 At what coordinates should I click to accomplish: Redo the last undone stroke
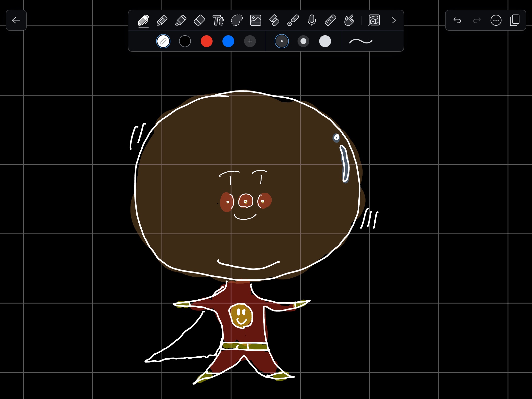click(477, 20)
